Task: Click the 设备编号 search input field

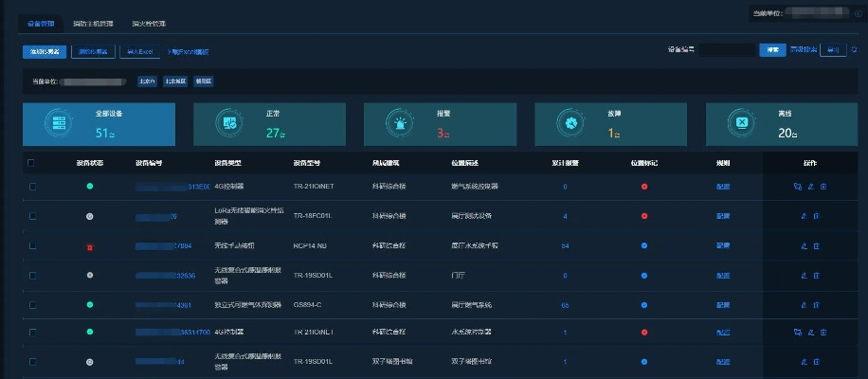Action: (x=727, y=50)
